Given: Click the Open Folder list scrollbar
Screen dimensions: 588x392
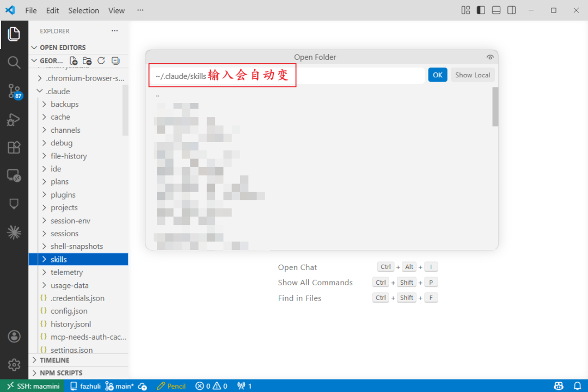Looking at the screenshot, I should point(495,107).
